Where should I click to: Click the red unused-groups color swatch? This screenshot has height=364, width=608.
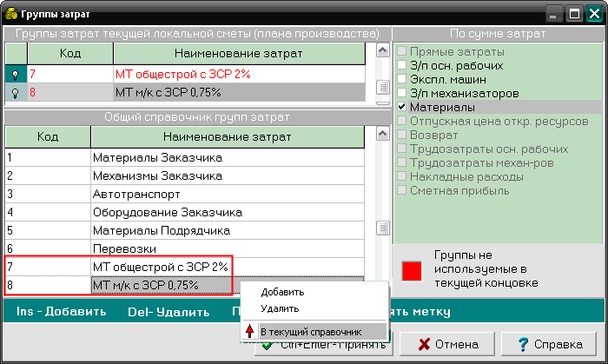(x=412, y=270)
